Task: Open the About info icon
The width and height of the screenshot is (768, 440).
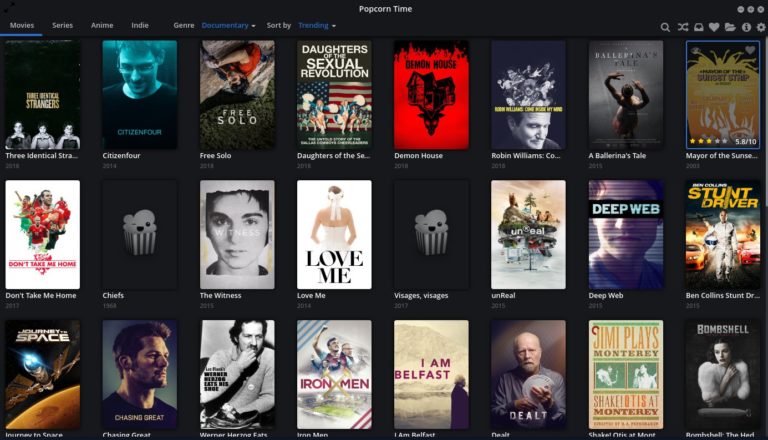Action: point(746,27)
